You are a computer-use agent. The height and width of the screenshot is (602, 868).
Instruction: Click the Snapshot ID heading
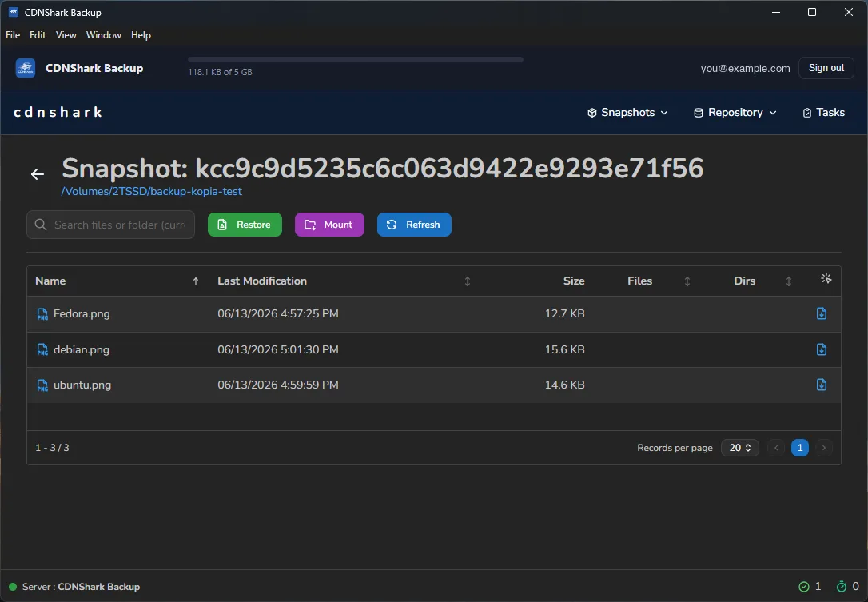(383, 169)
